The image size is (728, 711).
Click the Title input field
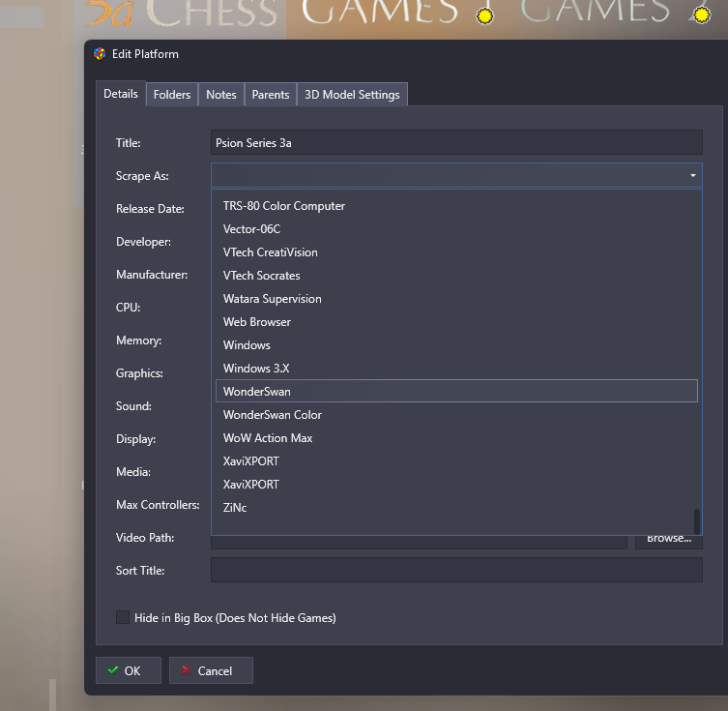(x=456, y=142)
